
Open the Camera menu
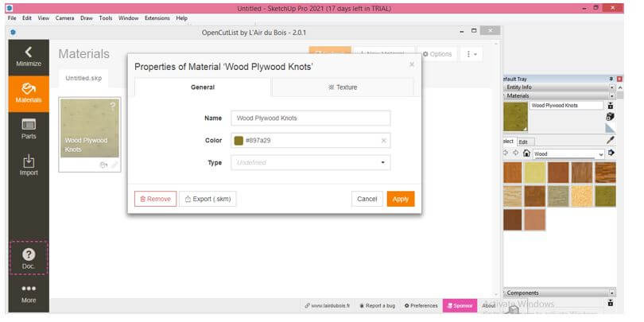(65, 18)
